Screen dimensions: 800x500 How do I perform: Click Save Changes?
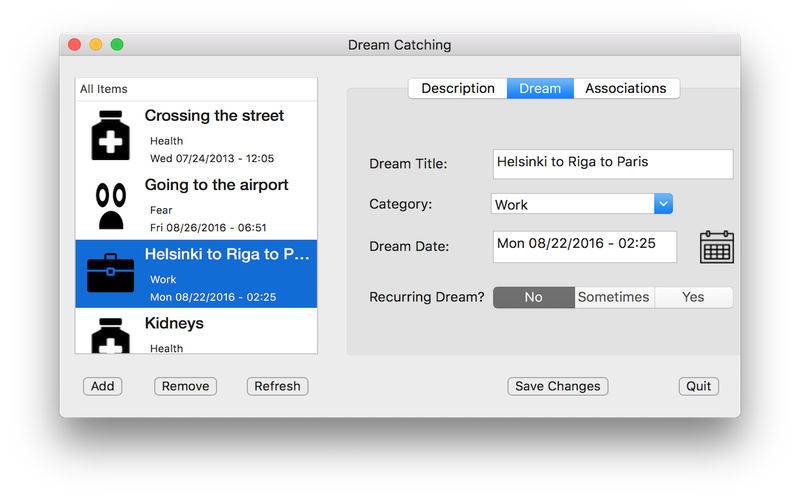[558, 386]
